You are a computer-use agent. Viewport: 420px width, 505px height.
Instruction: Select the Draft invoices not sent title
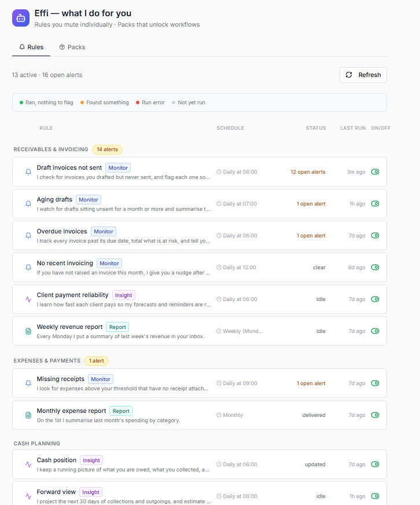69,167
